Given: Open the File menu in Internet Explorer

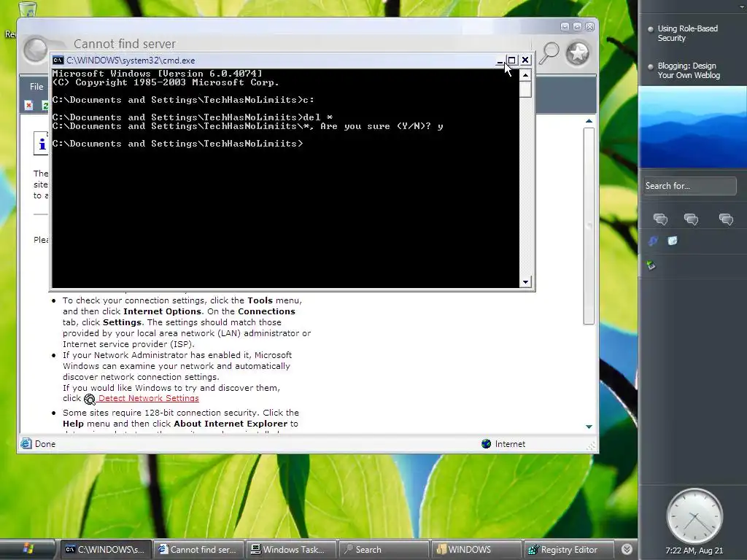Looking at the screenshot, I should click(36, 87).
